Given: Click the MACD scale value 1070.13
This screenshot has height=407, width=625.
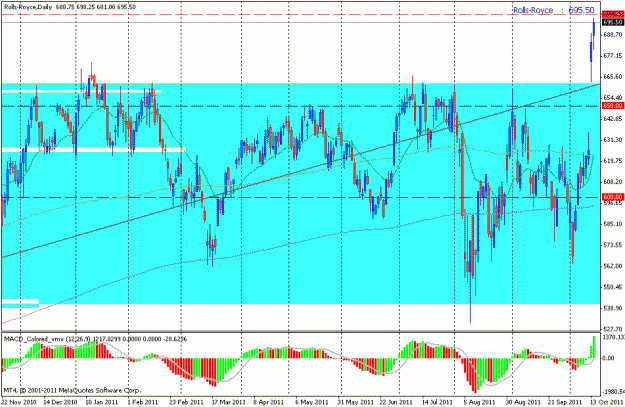Looking at the screenshot, I should 614,337.
